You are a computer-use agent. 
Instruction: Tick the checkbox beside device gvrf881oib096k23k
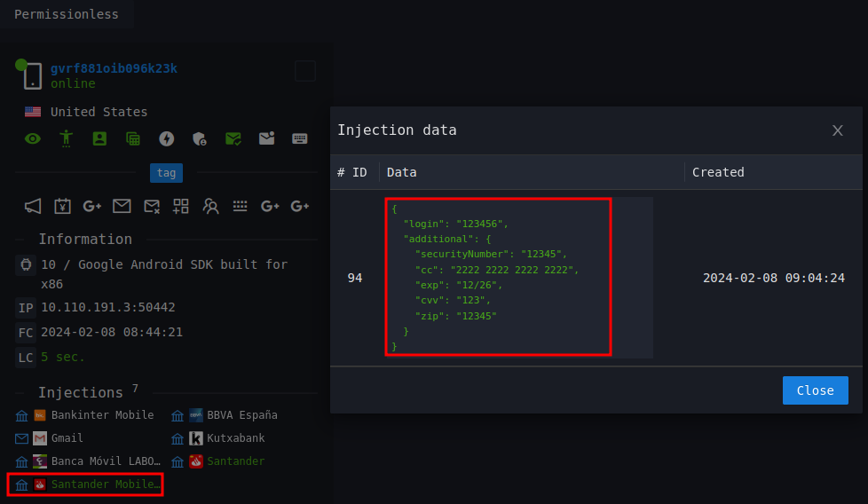[x=305, y=71]
